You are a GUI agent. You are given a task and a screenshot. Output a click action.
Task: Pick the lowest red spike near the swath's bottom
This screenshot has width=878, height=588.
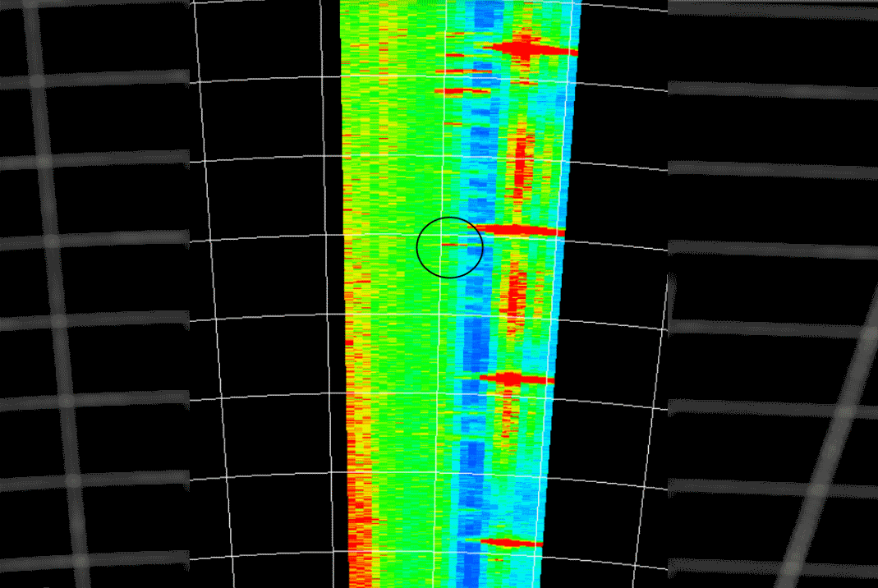point(511,542)
